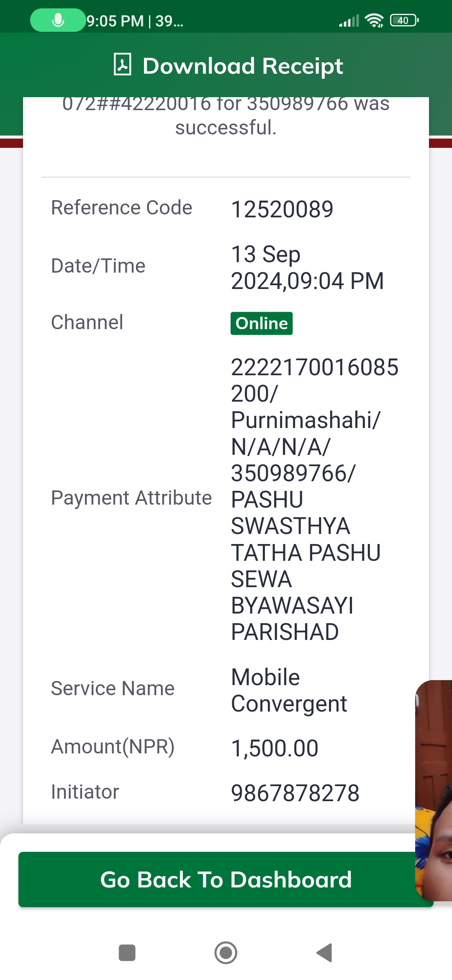Tap the Online channel badge
The image size is (452, 980).
tap(262, 323)
